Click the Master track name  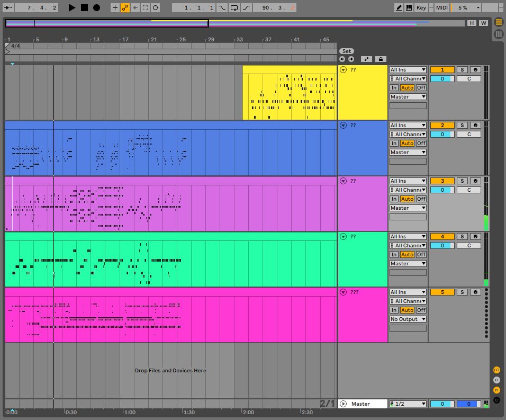[x=360, y=404]
